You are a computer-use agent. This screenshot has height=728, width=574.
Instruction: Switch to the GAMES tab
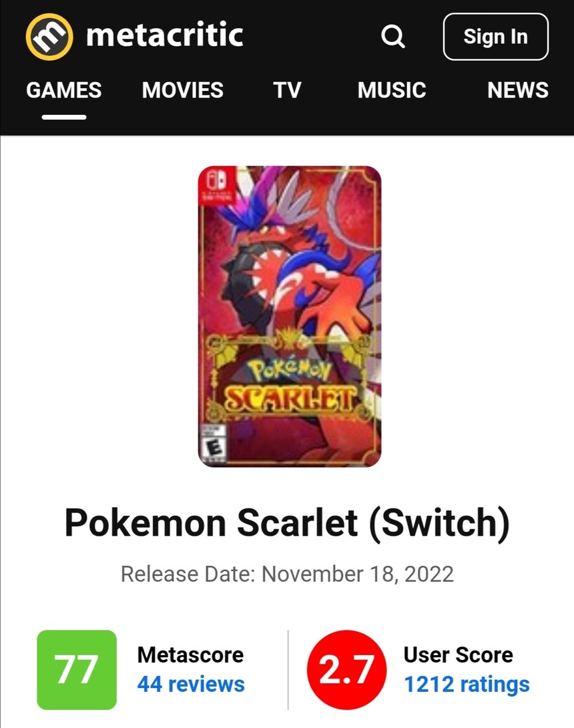point(64,90)
